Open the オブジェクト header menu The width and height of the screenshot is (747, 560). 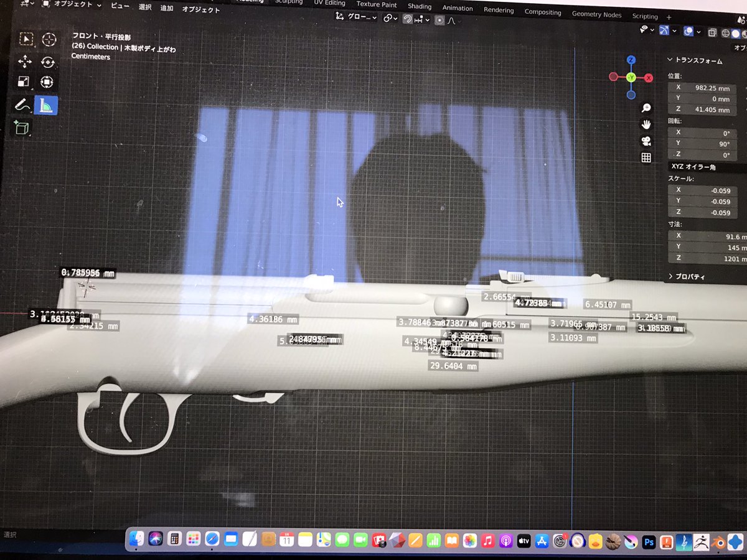200,9
